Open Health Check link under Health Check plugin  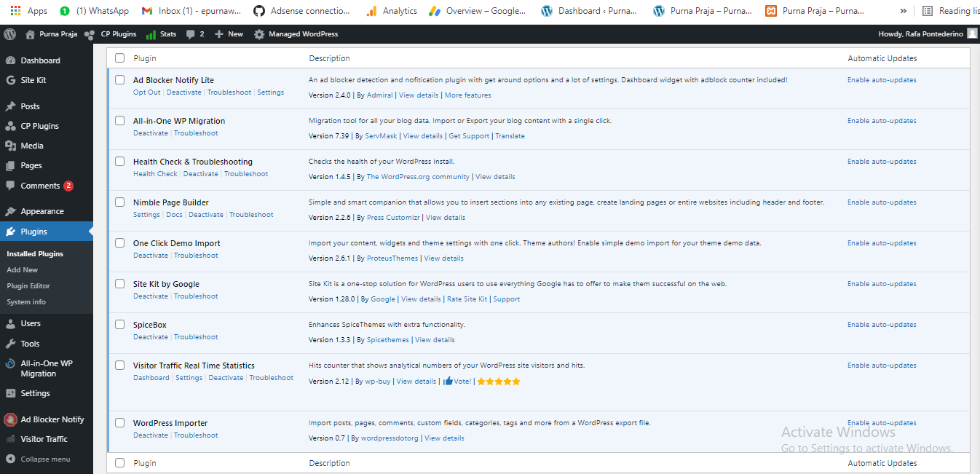(155, 174)
